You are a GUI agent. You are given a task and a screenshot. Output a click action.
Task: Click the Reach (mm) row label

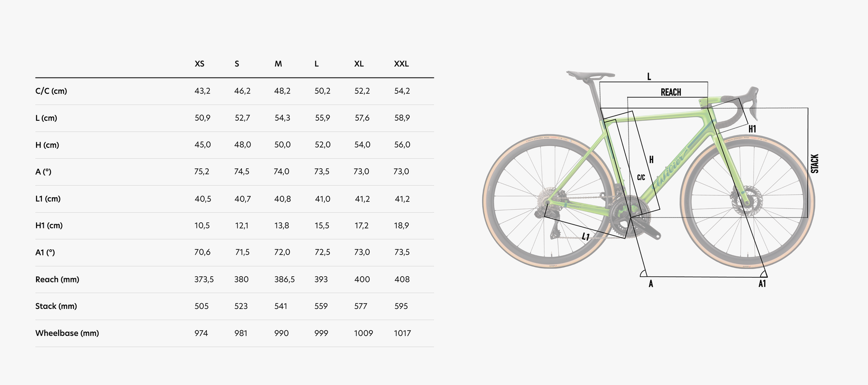[57, 279]
